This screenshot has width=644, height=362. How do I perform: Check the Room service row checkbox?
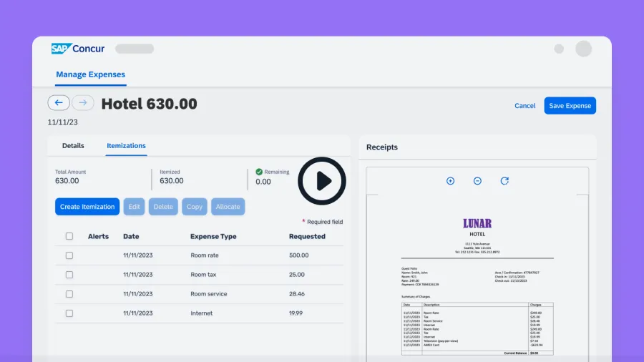coord(69,294)
